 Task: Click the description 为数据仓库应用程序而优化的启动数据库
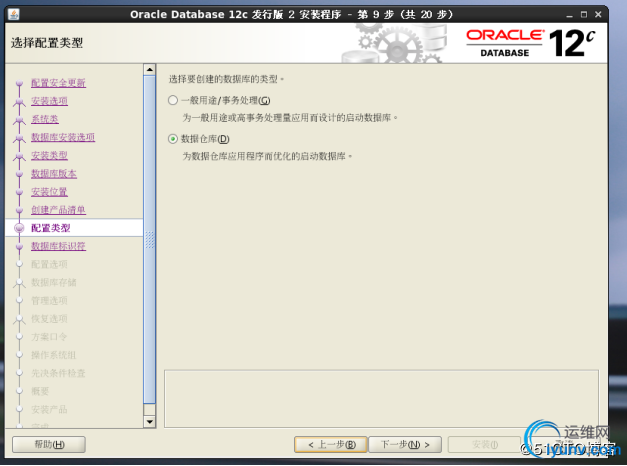coord(267,156)
